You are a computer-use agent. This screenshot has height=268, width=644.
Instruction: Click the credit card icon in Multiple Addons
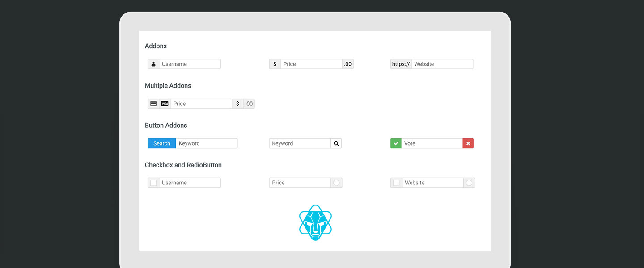pos(153,104)
